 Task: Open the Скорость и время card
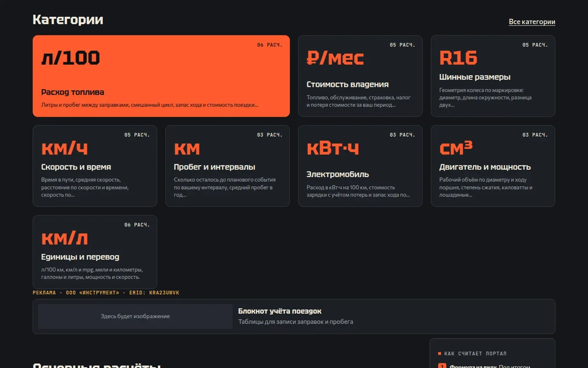95,166
